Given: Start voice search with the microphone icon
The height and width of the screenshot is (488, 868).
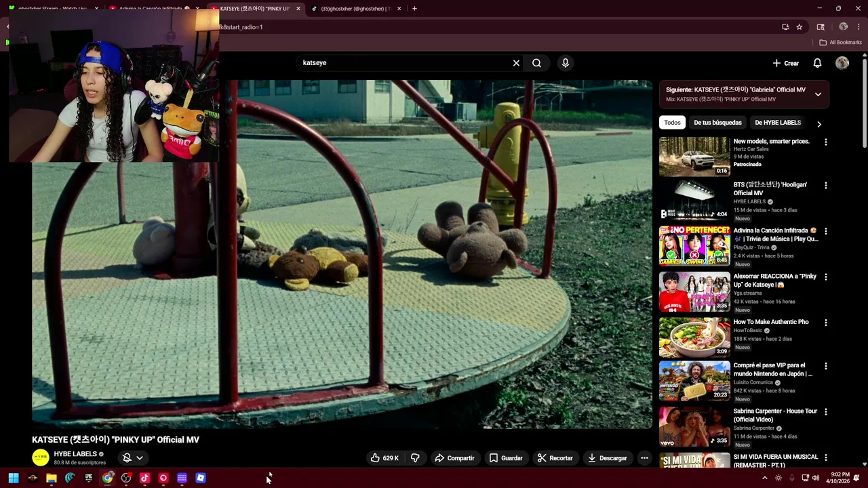Looking at the screenshot, I should tap(566, 63).
